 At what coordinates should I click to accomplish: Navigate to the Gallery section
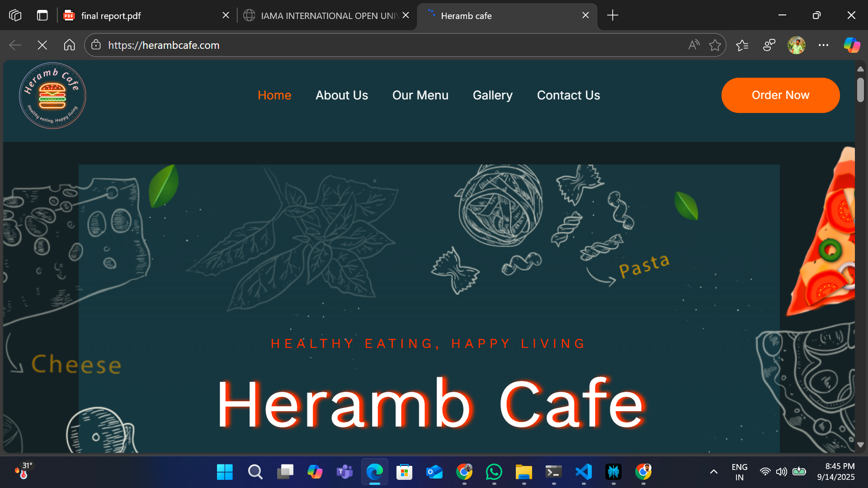pos(492,95)
